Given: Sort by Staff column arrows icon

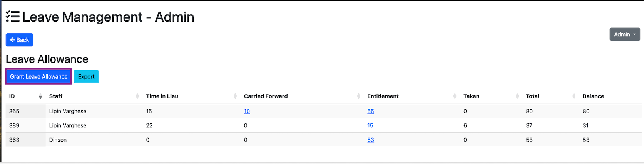Looking at the screenshot, I should (137, 96).
